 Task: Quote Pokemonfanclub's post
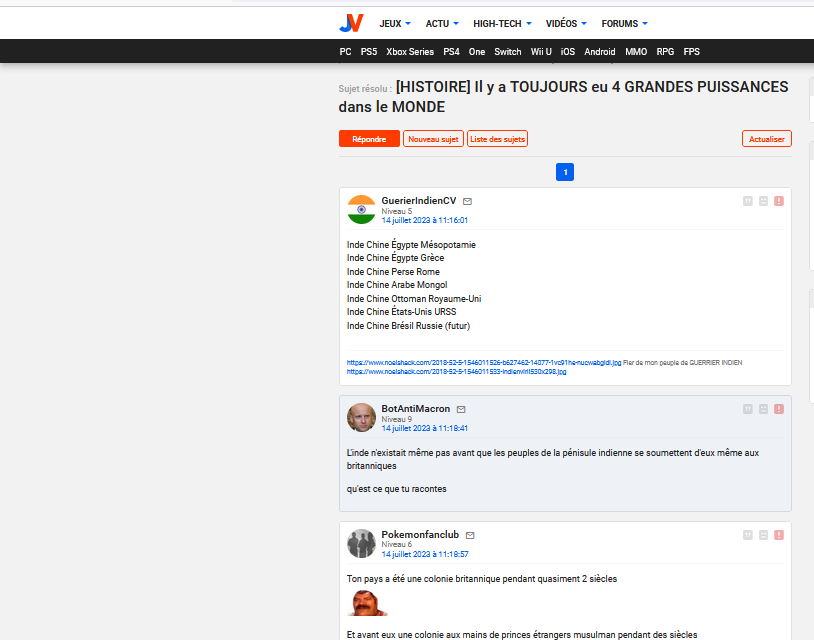point(747,535)
